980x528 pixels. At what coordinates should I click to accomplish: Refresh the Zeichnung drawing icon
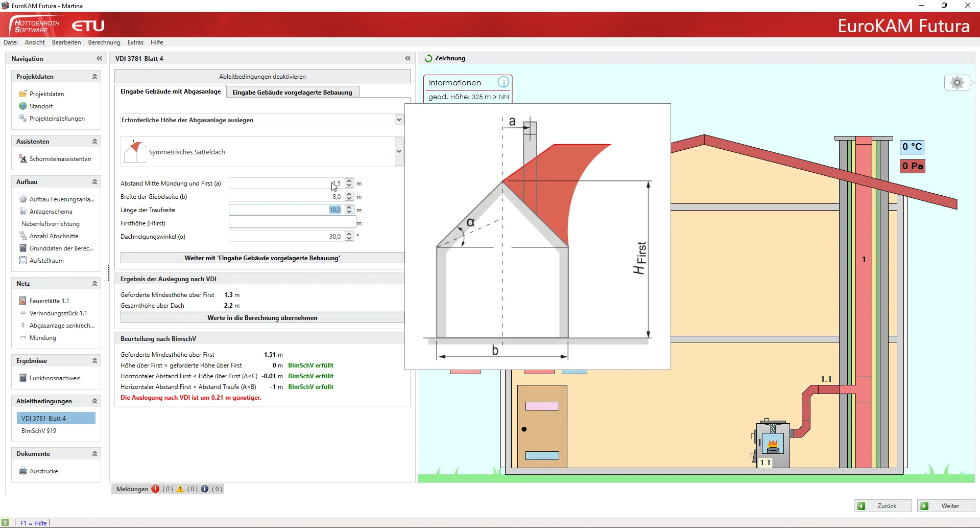(428, 59)
